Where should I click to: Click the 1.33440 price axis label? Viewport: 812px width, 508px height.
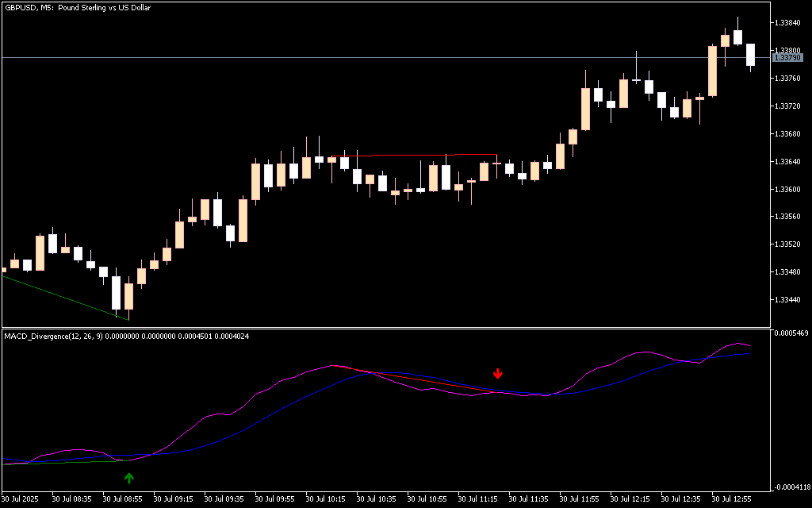pos(788,300)
